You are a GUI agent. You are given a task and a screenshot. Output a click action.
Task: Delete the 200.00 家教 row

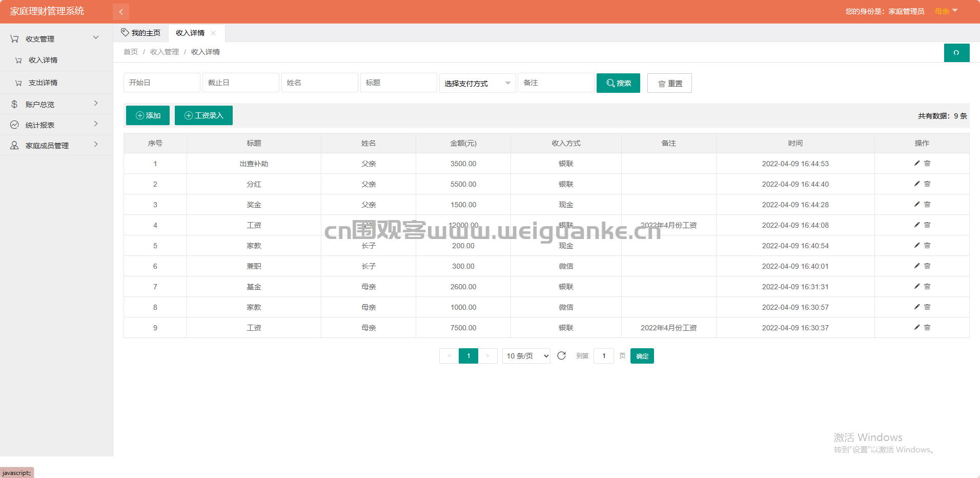tap(927, 245)
